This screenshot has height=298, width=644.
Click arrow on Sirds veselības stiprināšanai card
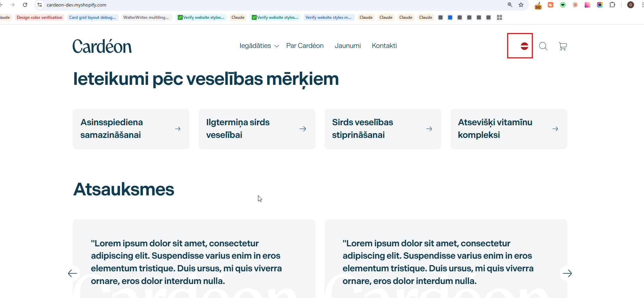pyautogui.click(x=429, y=129)
